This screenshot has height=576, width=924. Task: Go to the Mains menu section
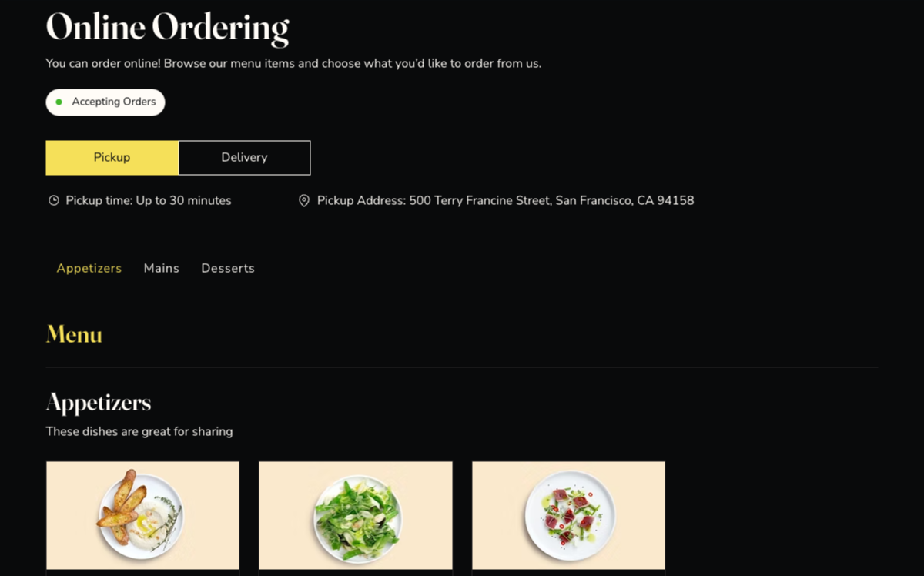tap(161, 268)
